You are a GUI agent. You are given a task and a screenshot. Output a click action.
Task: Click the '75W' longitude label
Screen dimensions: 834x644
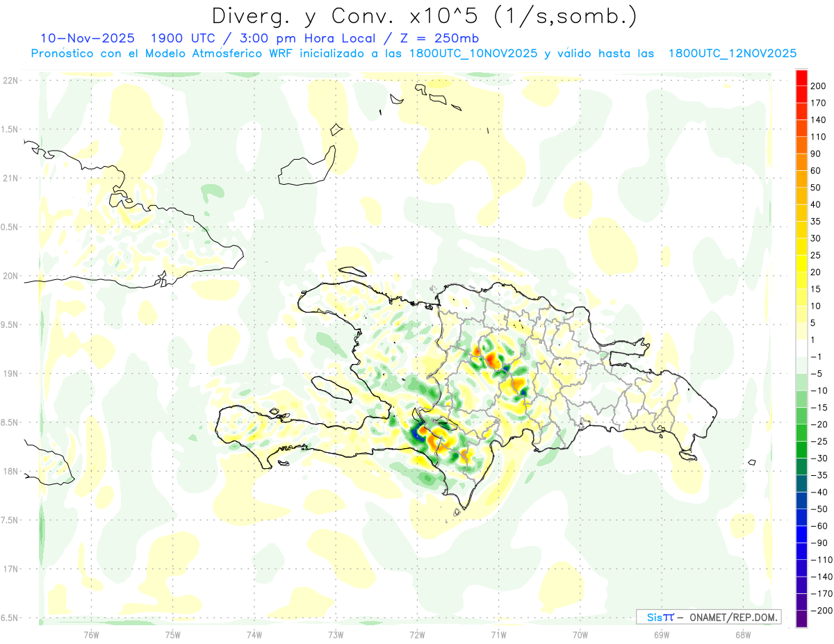pos(173,635)
